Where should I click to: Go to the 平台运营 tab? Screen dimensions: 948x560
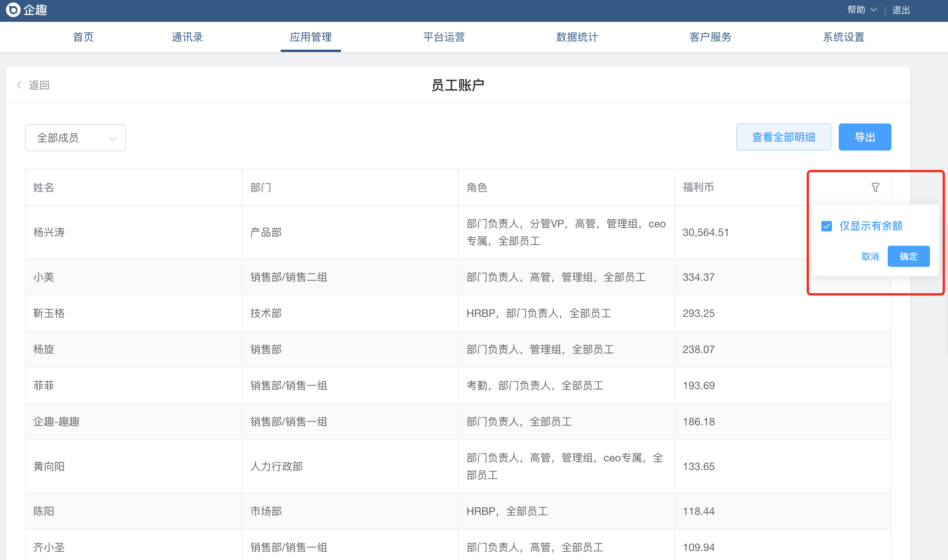[444, 37]
